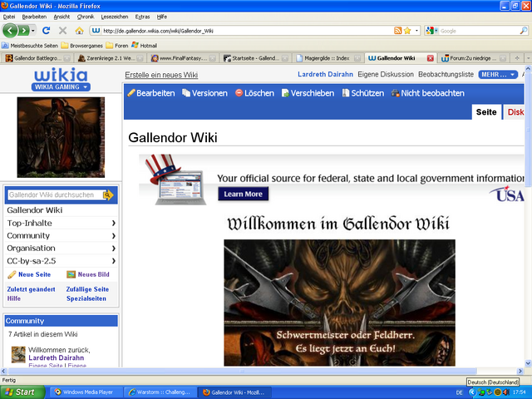Reload the page with the refresh icon
Viewport: 532px width, 399px height.
pos(47,31)
